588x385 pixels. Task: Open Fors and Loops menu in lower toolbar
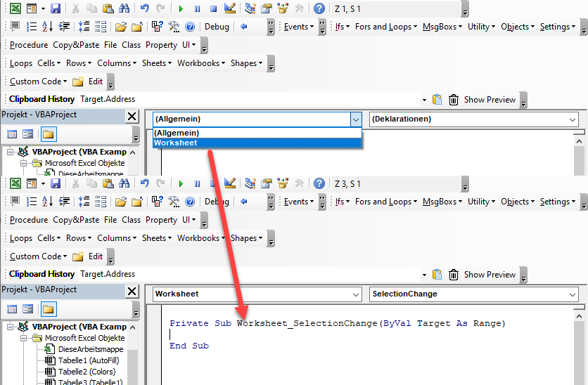[386, 202]
